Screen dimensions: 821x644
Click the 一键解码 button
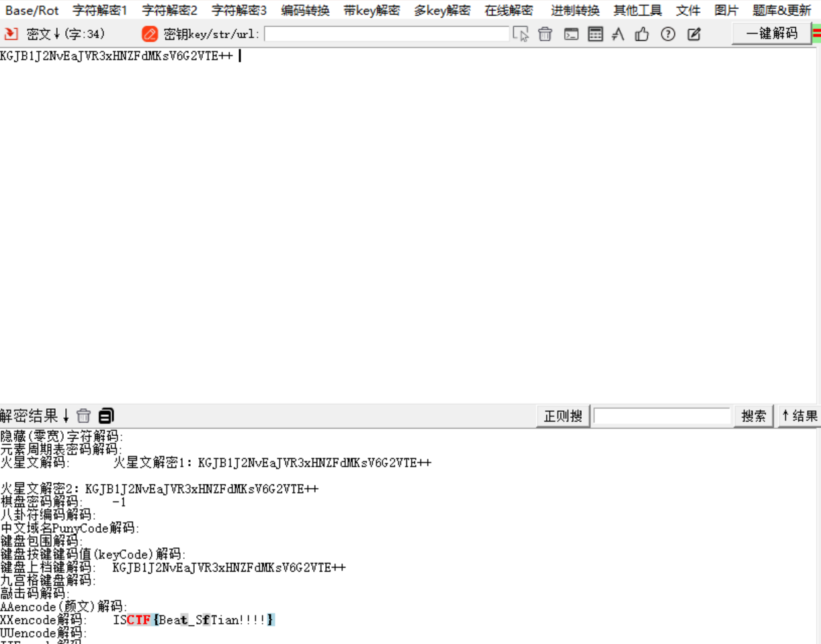click(771, 34)
